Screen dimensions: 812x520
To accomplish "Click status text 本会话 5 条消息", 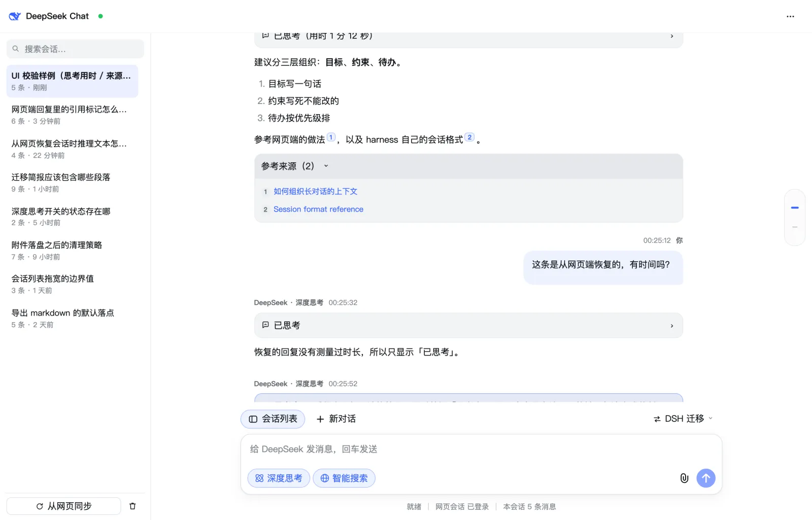I will click(x=529, y=506).
